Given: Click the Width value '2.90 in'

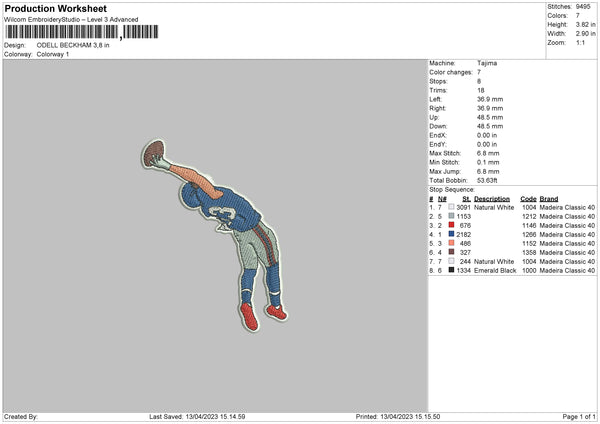Looking at the screenshot, I should click(x=585, y=34).
